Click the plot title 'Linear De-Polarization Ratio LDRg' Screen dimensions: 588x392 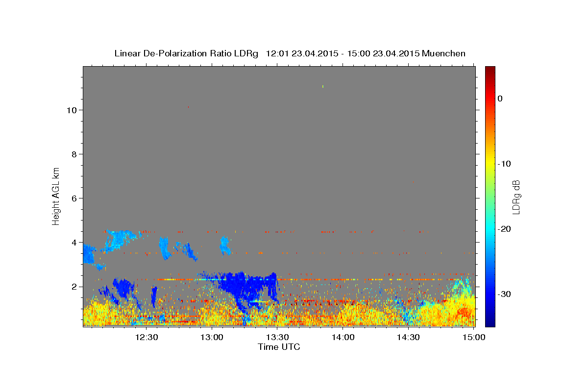pyautogui.click(x=186, y=53)
